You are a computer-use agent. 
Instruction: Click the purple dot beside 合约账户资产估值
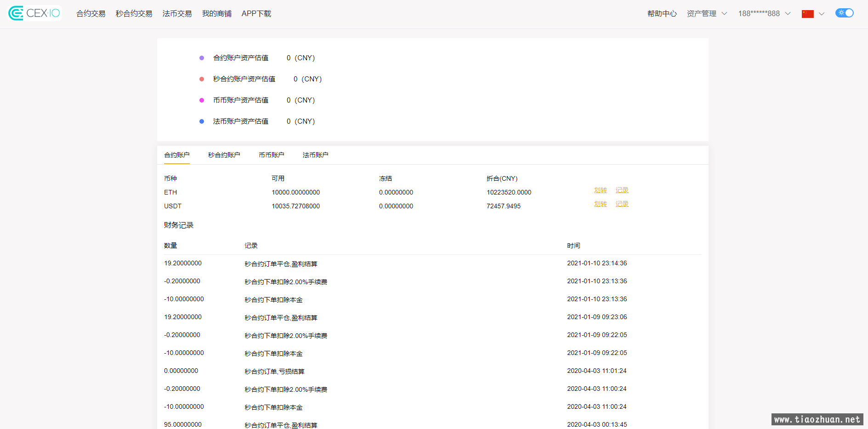click(202, 58)
